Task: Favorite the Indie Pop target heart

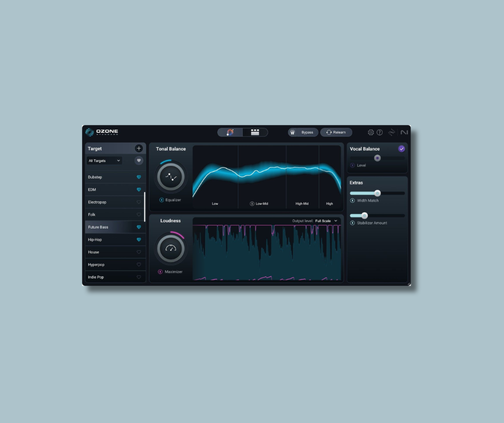Action: 139,277
